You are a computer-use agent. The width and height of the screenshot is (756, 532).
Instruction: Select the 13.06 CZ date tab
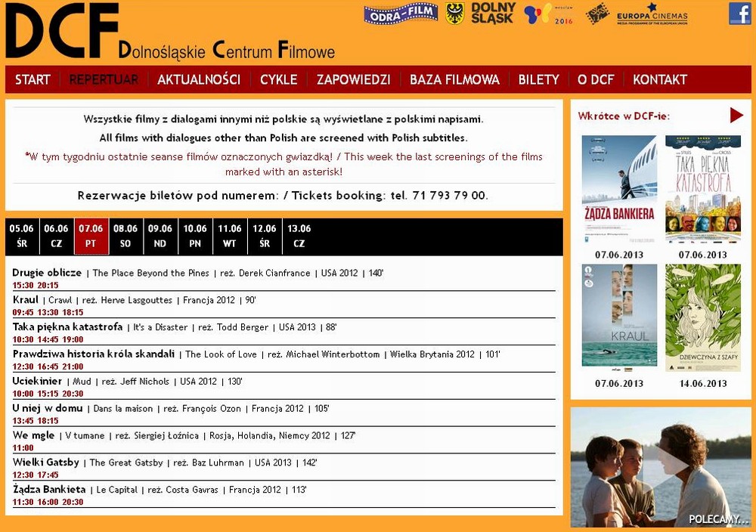299,236
